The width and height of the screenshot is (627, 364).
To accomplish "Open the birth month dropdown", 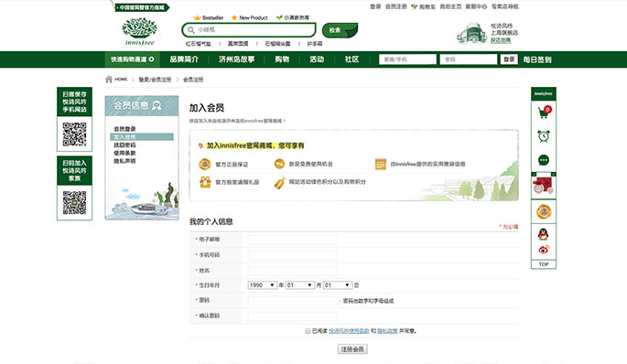I will (300, 284).
